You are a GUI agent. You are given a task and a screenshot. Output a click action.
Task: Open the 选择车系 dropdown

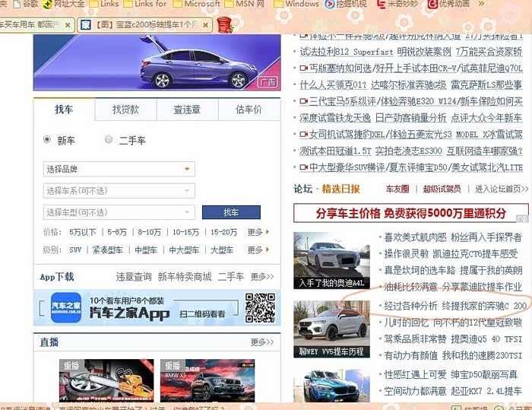tap(119, 191)
